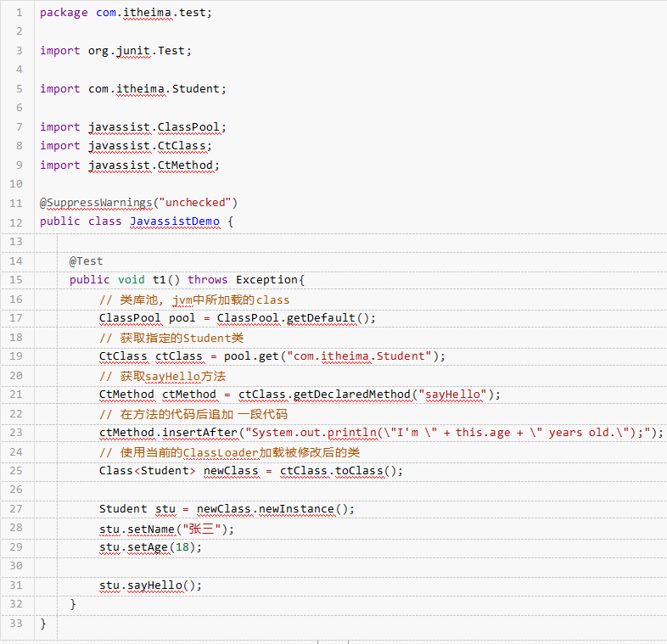This screenshot has width=667, height=644.
Task: Click the ctMethod variable declaration on line 21
Action: pyautogui.click(x=189, y=395)
